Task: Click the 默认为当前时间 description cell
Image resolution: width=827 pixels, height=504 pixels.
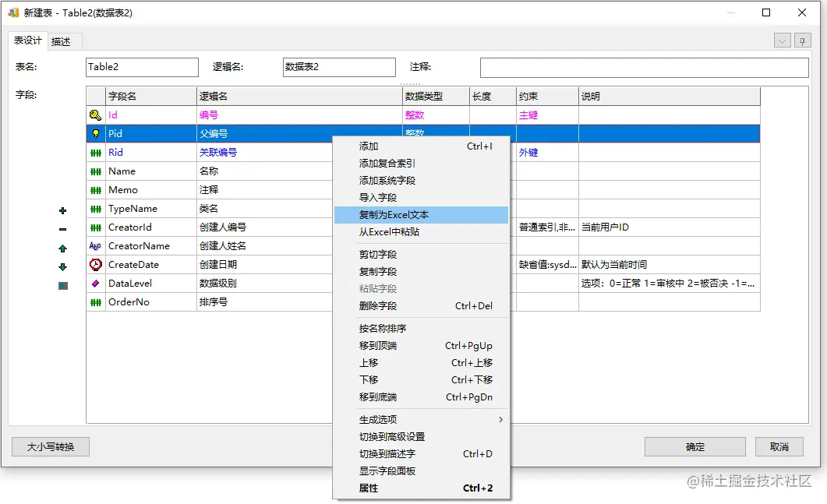Action: tap(670, 265)
